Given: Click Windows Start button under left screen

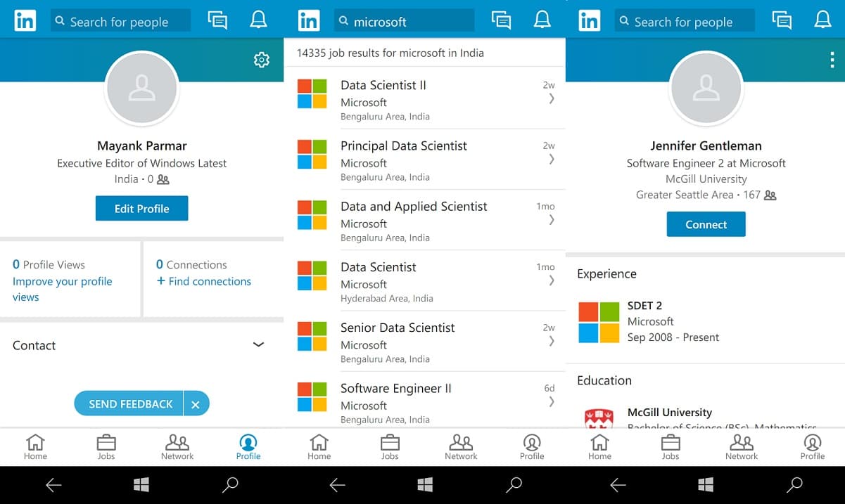Looking at the screenshot, I should point(141,484).
